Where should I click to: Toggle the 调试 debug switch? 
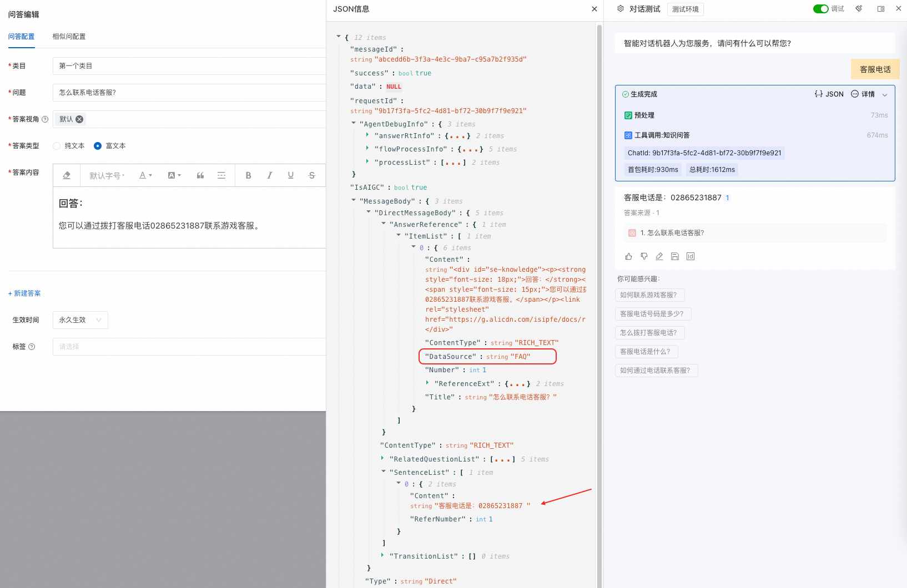click(x=820, y=9)
